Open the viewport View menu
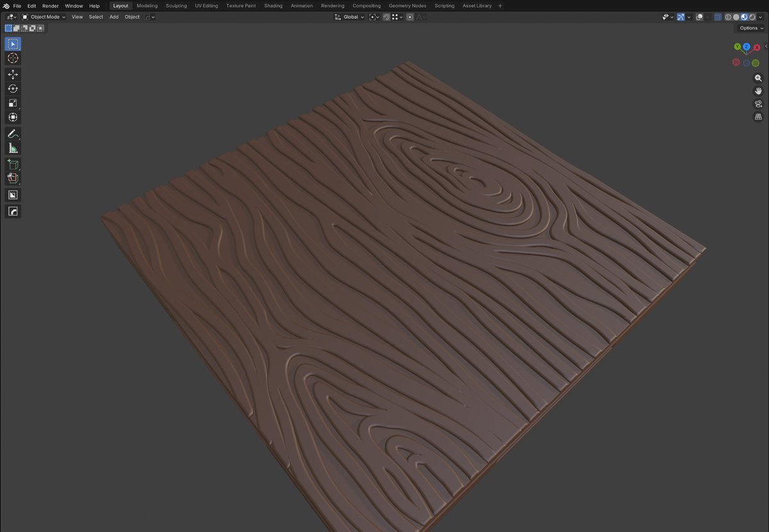Viewport: 769px width, 532px height. click(77, 17)
